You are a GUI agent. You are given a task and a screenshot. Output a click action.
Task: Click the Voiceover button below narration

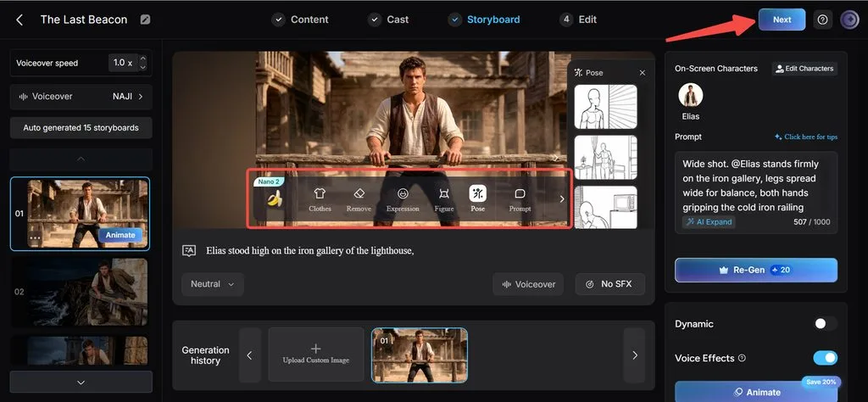coord(528,284)
